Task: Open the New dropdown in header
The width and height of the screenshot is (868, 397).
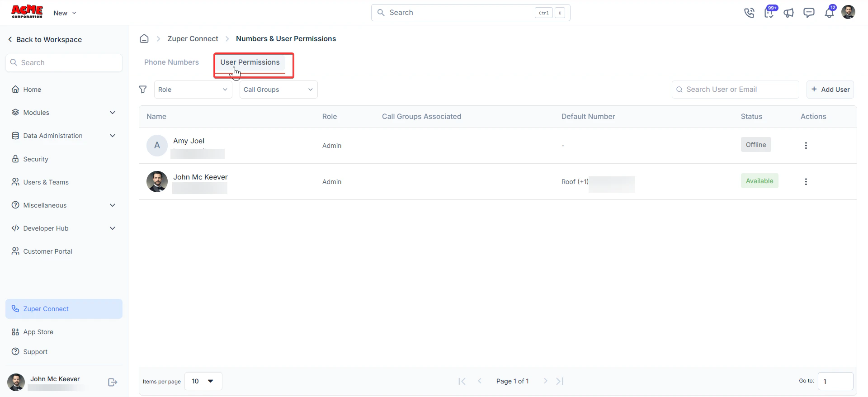Action: point(65,13)
